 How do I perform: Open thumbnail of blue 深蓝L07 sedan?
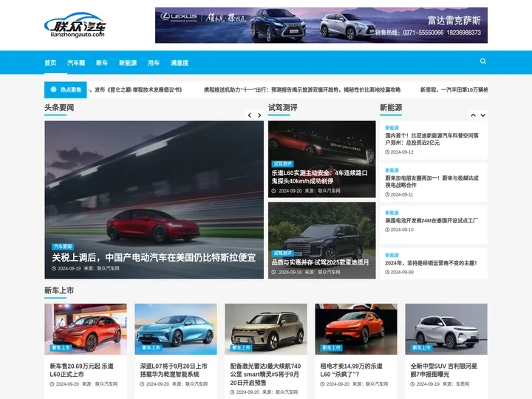[176, 329]
